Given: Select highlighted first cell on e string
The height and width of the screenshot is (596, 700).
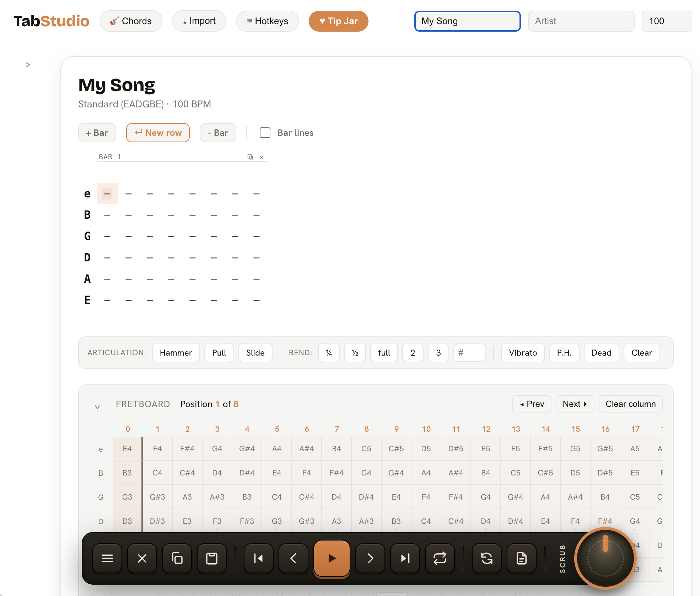Looking at the screenshot, I should (107, 193).
